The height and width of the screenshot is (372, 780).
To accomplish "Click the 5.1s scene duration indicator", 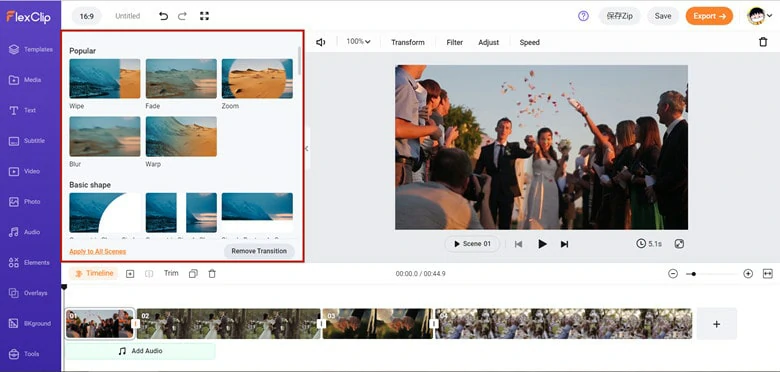I will (649, 244).
